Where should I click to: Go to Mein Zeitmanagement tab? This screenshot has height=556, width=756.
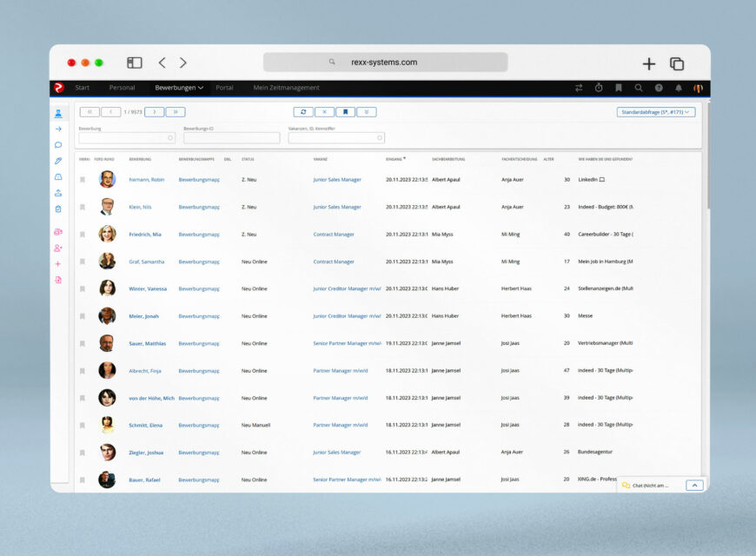pyautogui.click(x=286, y=88)
